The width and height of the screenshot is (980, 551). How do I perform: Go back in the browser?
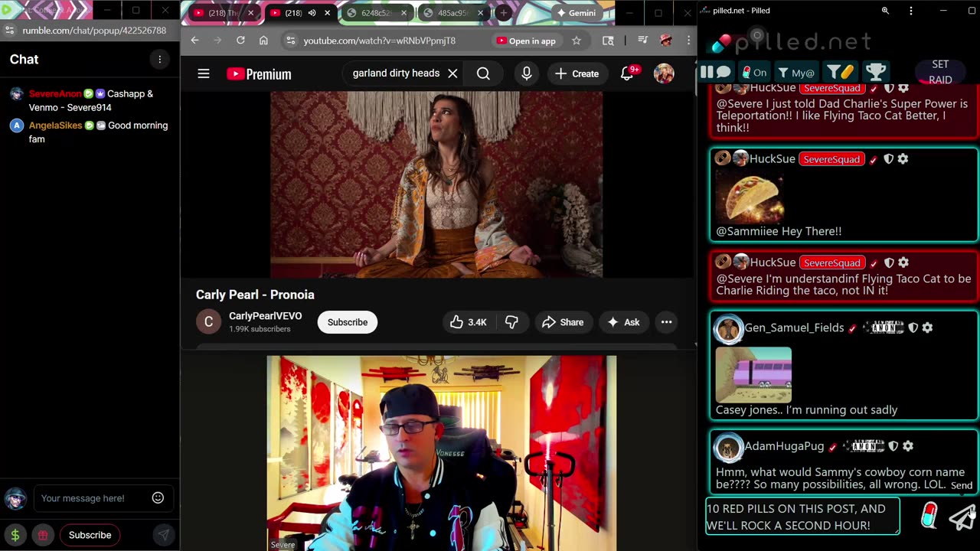194,41
